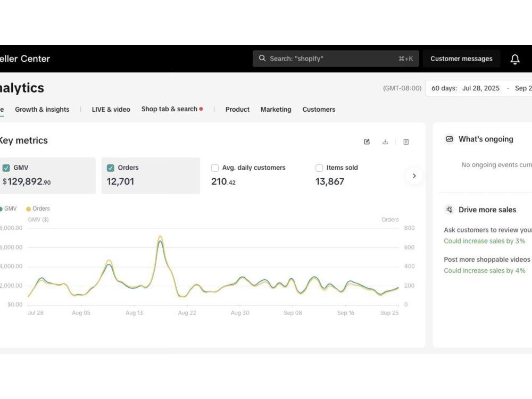Open the Marketing tab
532x399 pixels.
[x=276, y=110]
